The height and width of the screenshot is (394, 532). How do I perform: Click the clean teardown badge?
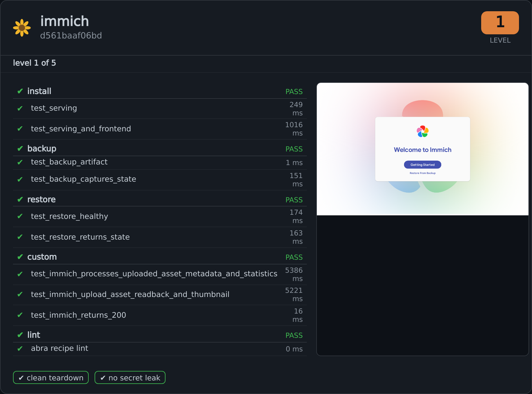[x=51, y=377]
